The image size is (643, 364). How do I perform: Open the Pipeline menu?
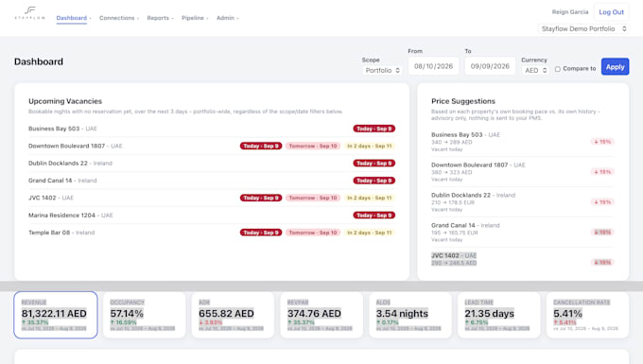click(x=195, y=18)
